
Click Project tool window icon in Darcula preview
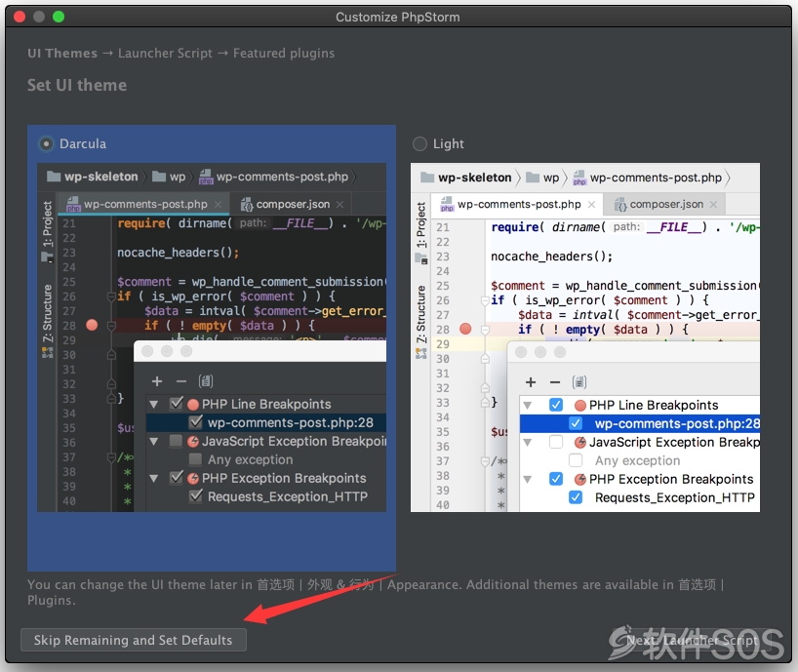[x=48, y=257]
